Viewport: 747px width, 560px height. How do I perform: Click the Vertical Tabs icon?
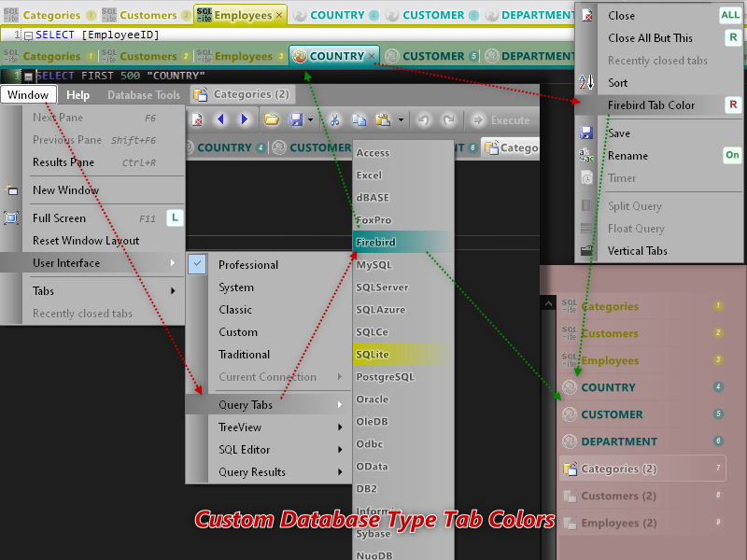pos(587,250)
